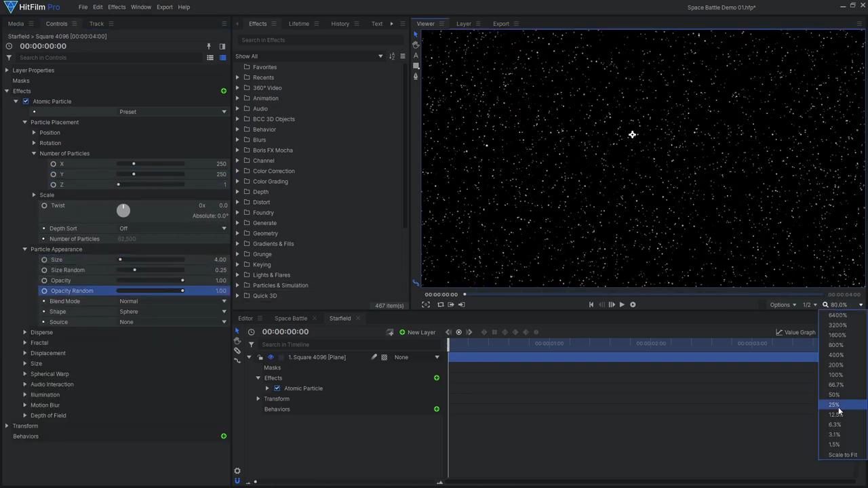Image resolution: width=868 pixels, height=488 pixels.
Task: Select the hand tool in the Viewer toolbar
Action: point(416,45)
